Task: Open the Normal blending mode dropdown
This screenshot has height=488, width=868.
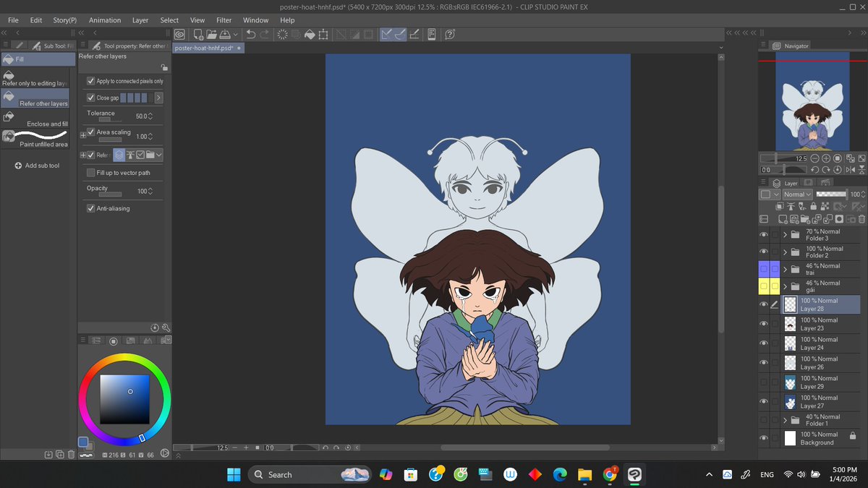Action: click(x=798, y=194)
